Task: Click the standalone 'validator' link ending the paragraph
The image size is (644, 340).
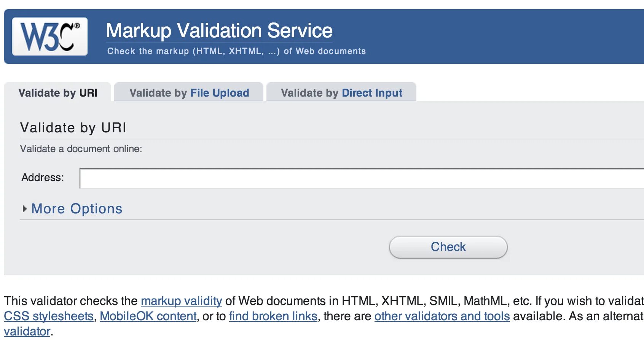Action: (x=27, y=331)
